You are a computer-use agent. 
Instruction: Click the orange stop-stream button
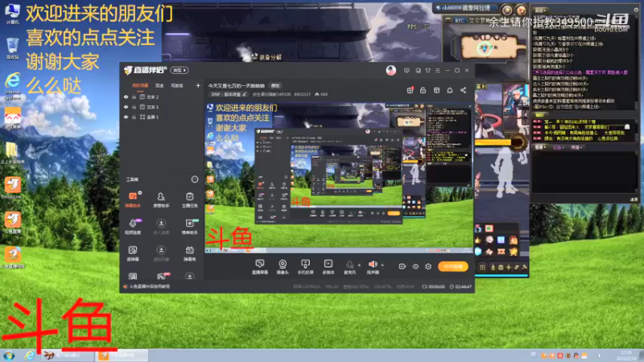(x=453, y=266)
